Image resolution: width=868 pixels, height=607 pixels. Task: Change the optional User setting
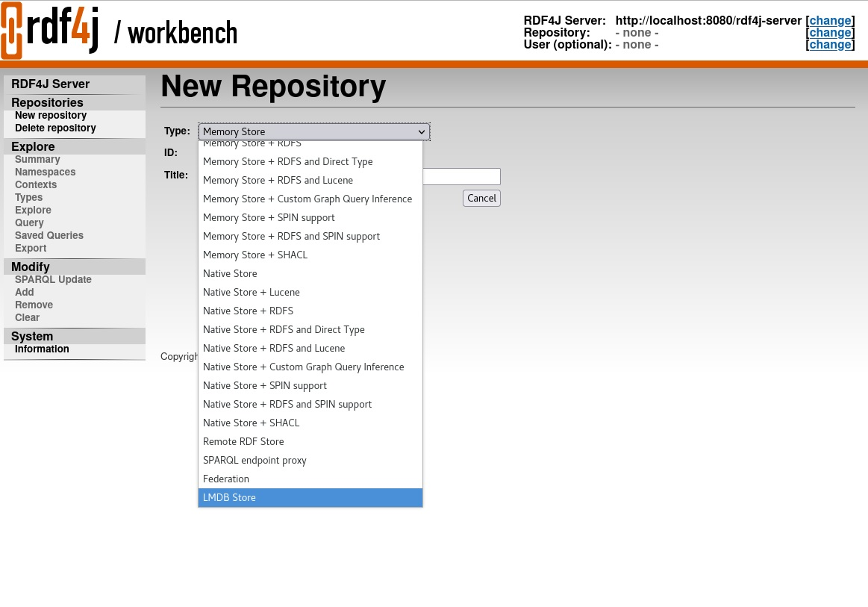pos(830,45)
